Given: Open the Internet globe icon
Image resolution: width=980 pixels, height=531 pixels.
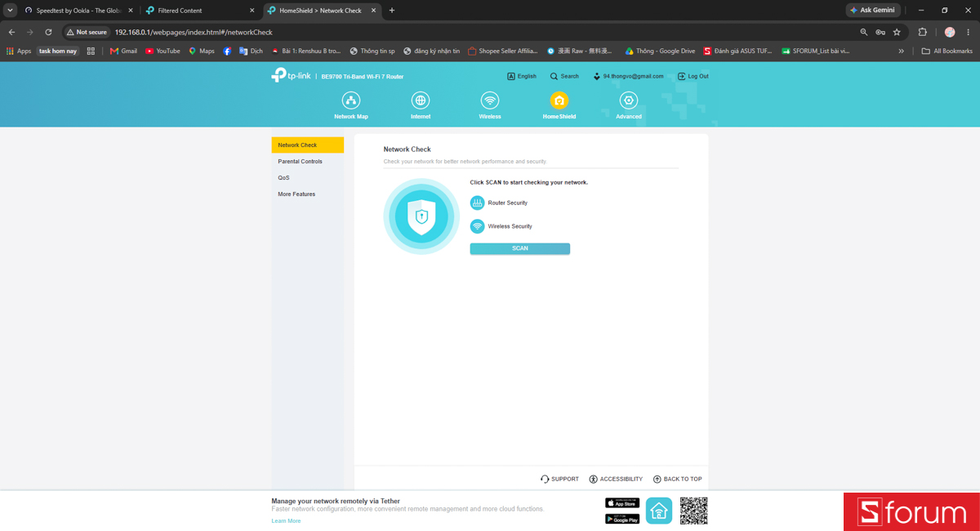Looking at the screenshot, I should coord(421,100).
